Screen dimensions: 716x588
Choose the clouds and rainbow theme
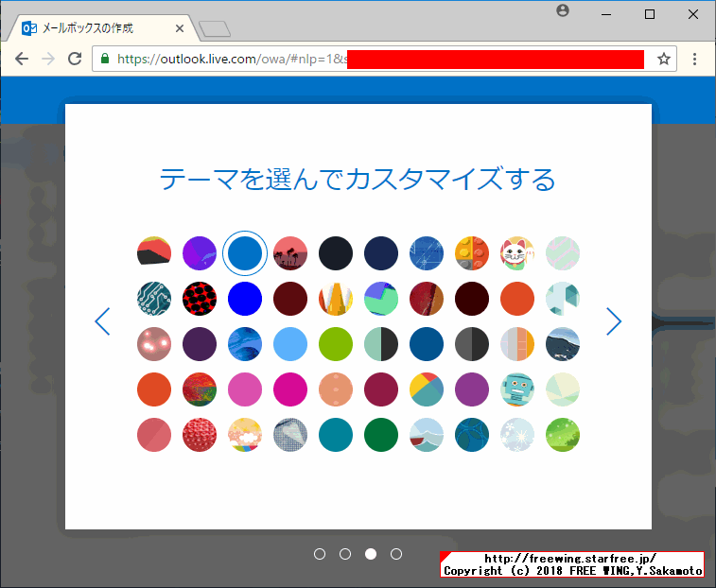click(x=245, y=435)
